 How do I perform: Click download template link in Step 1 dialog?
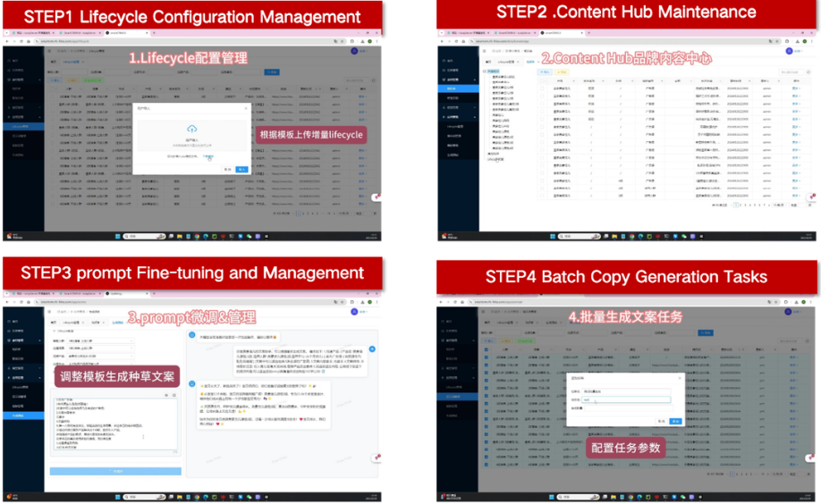click(208, 155)
